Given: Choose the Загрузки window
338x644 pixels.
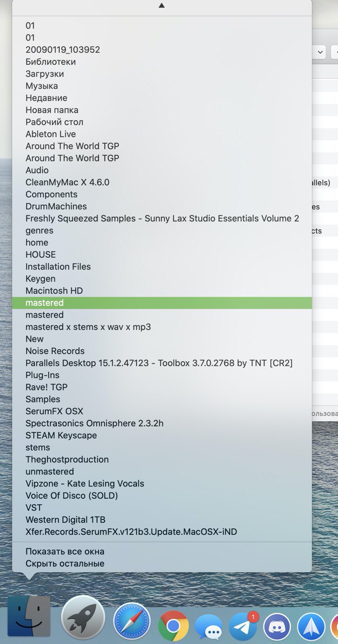Looking at the screenshot, I should [162, 73].
